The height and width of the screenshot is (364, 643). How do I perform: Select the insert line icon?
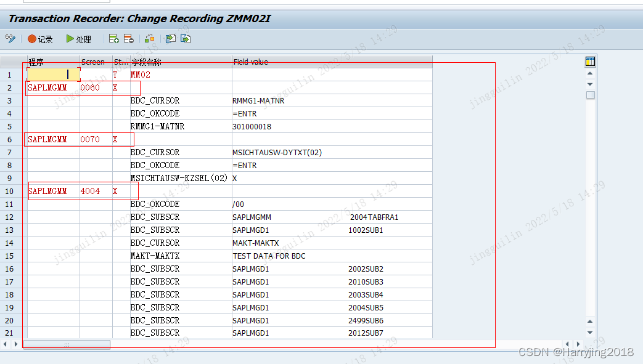pos(113,38)
